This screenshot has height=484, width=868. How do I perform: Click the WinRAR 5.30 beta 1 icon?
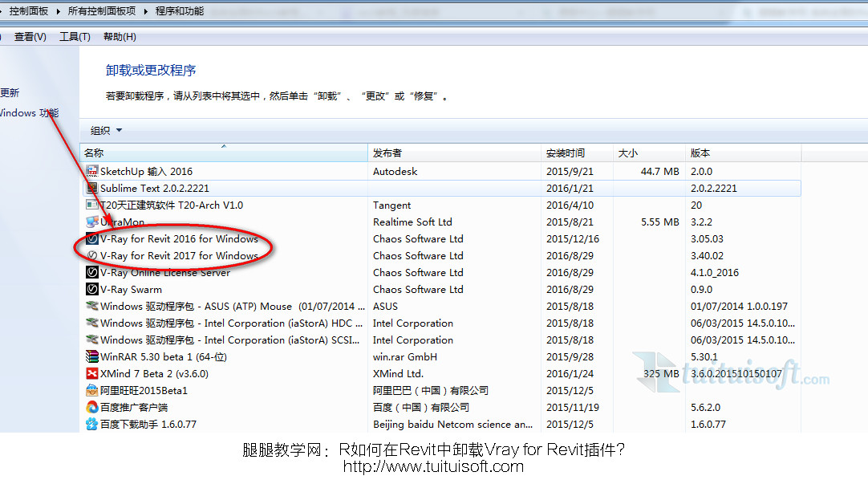pos(92,356)
